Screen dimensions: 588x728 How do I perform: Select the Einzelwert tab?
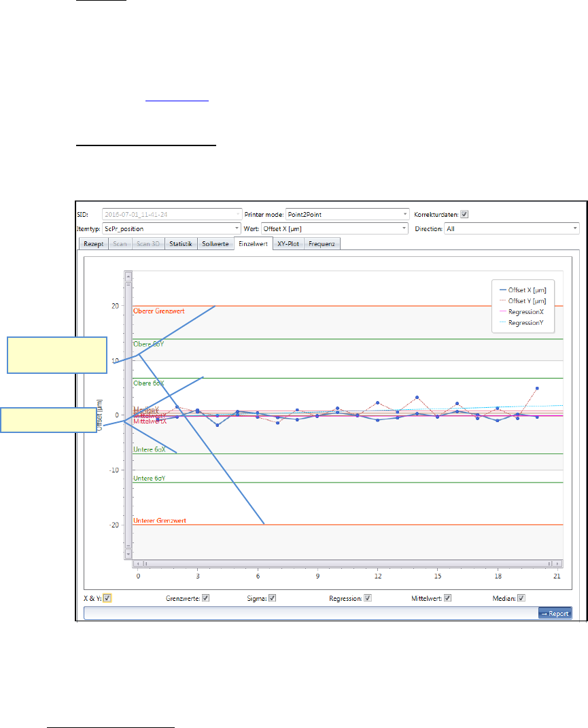(x=253, y=244)
